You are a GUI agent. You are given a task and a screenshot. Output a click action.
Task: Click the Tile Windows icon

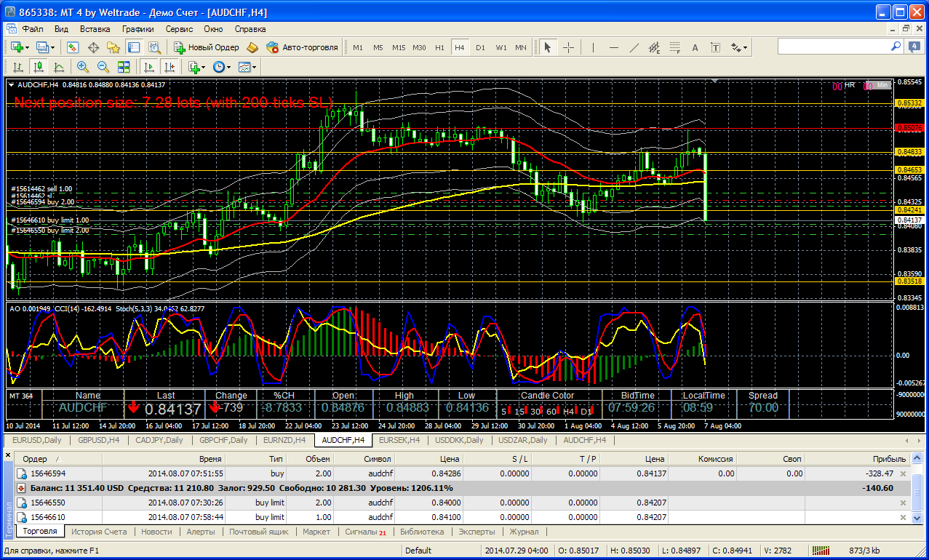coord(124,67)
